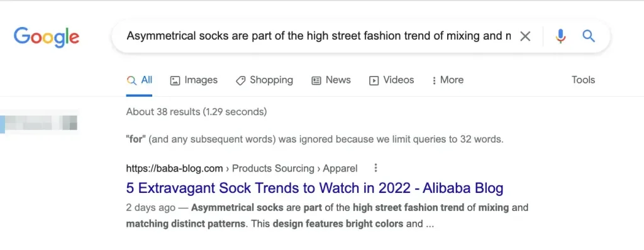Submit the search with the magnifying glass icon
This screenshot has height=250, width=644.
pos(589,36)
